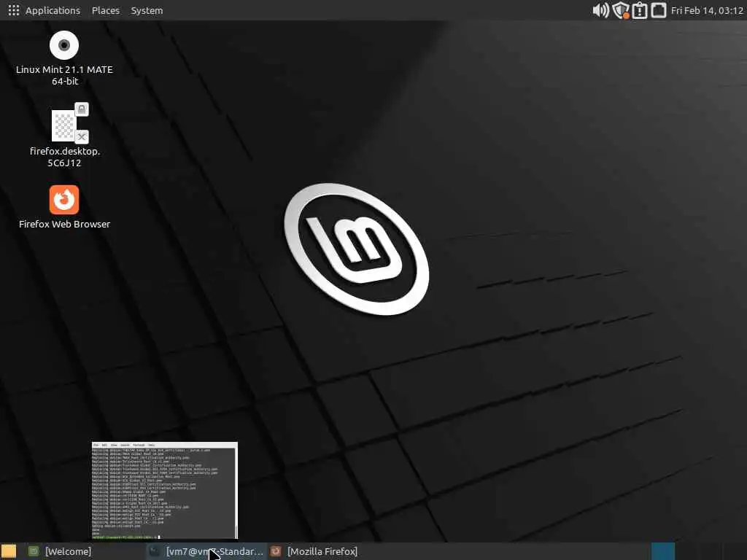Select the active workspace in switcher
Image resolution: width=747 pixels, height=560 pixels.
click(x=663, y=551)
